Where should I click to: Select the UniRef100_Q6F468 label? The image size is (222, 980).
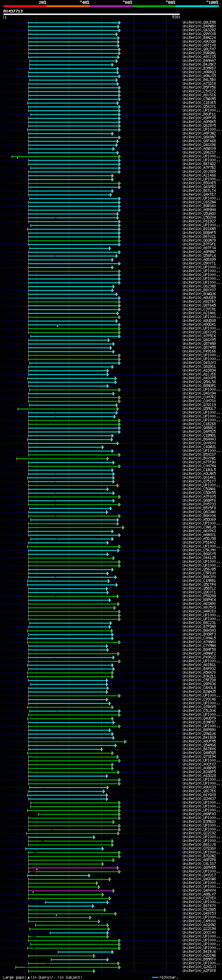click(199, 141)
